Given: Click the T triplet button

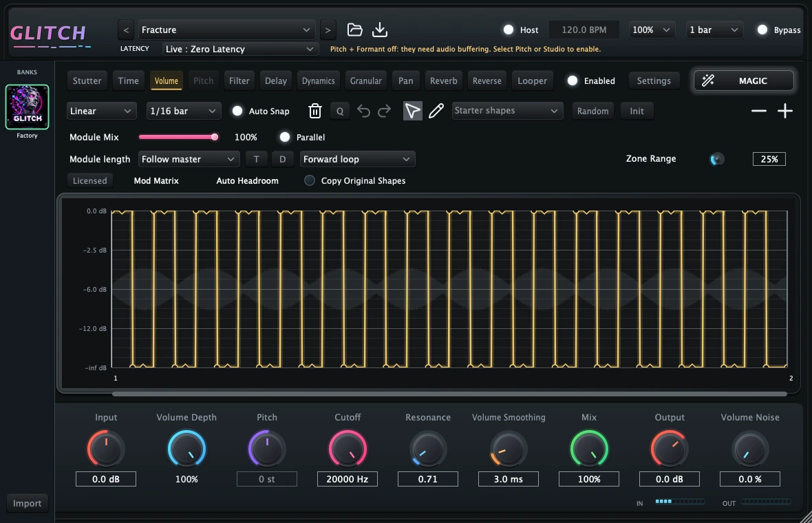Looking at the screenshot, I should coord(257,159).
